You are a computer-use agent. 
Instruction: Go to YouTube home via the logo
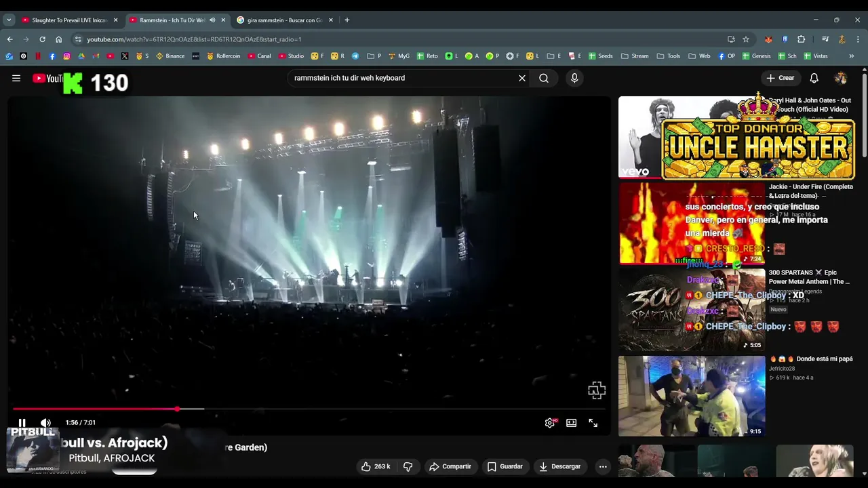tap(47, 79)
